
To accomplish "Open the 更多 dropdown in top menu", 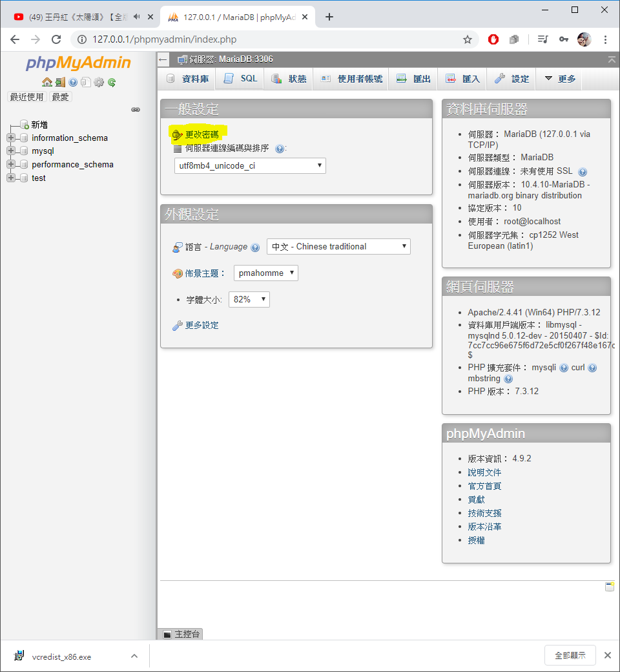I will tap(560, 79).
